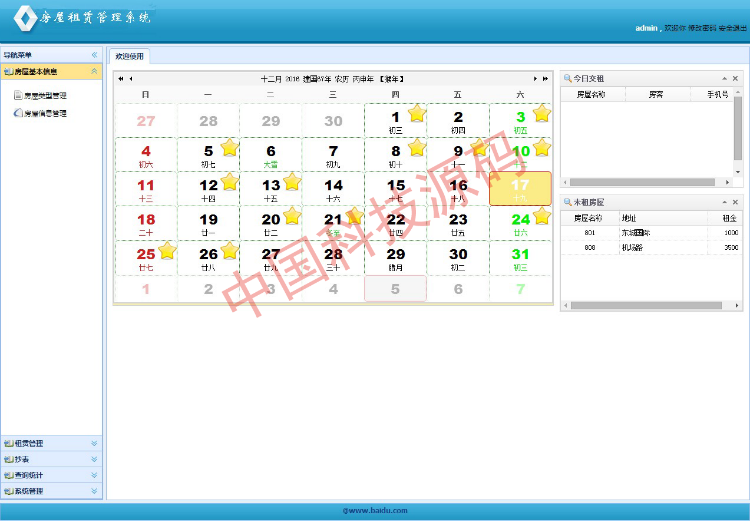Collapse the 未租房屋 panel
750x521 pixels.
tap(723, 202)
